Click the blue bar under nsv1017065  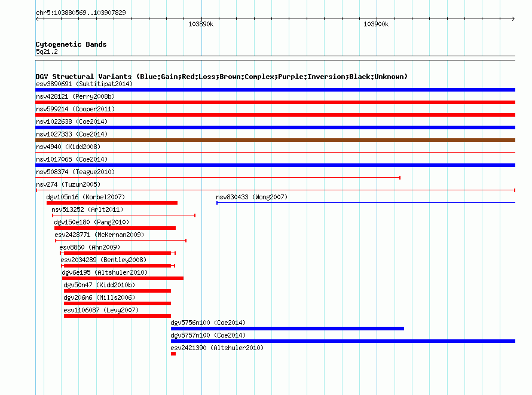(275, 165)
